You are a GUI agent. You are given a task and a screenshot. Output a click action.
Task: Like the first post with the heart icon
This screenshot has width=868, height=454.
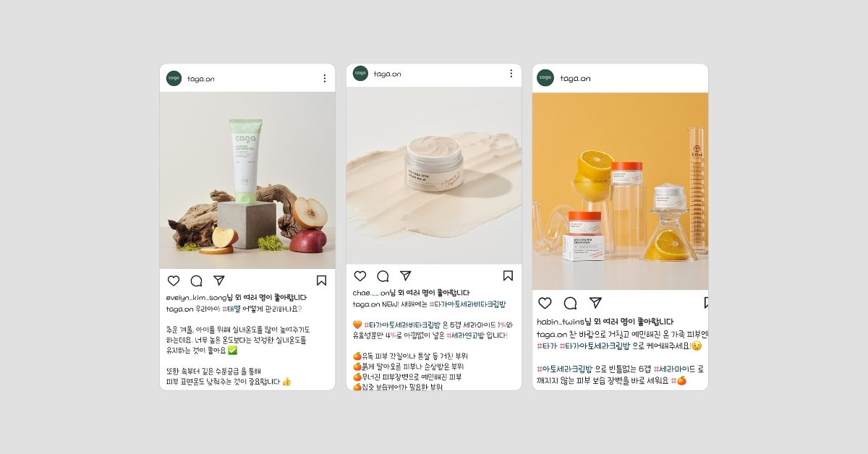pyautogui.click(x=174, y=280)
